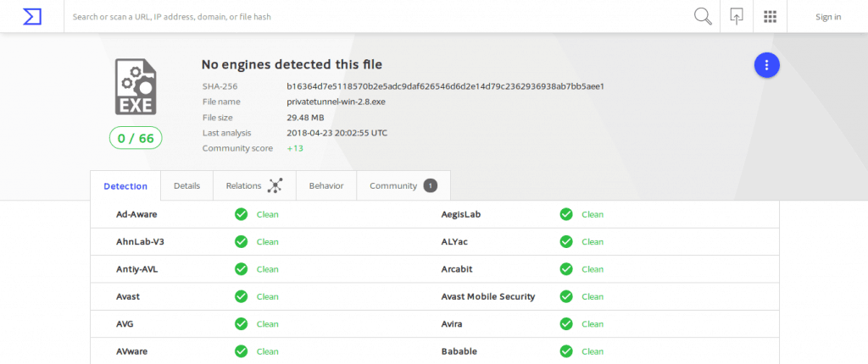This screenshot has width=868, height=364.
Task: Switch to the Behavior tab
Action: pos(326,186)
